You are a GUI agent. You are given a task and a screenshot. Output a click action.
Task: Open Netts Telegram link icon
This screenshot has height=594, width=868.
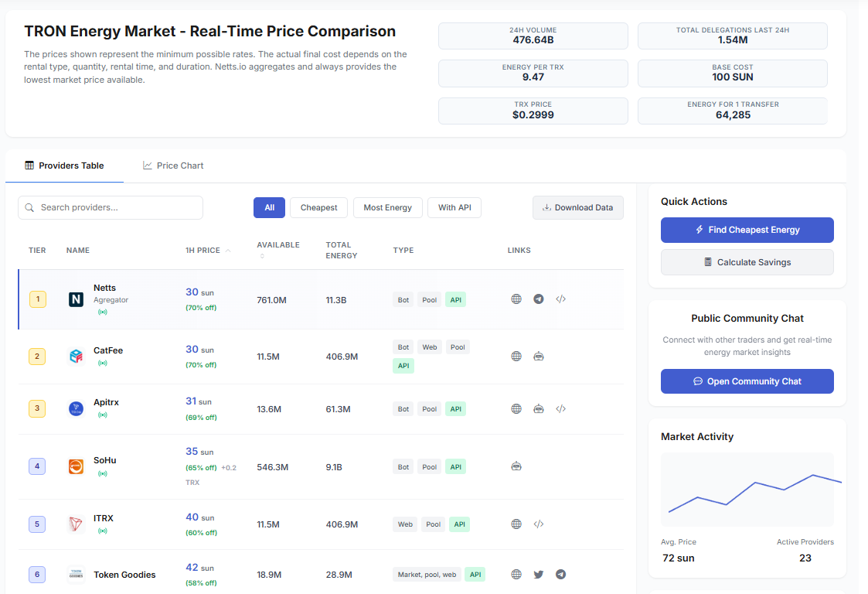pos(539,299)
